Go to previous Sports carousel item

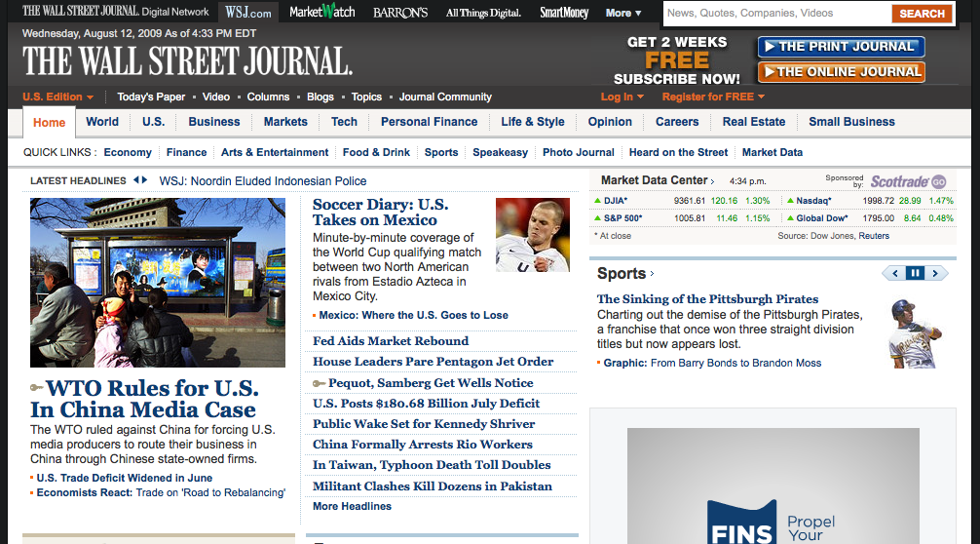click(x=894, y=273)
